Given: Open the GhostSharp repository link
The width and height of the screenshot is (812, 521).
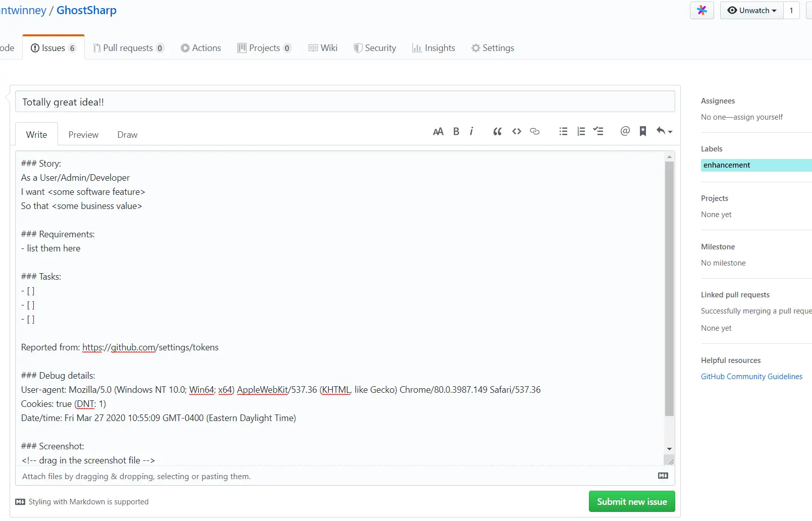Looking at the screenshot, I should 86,10.
